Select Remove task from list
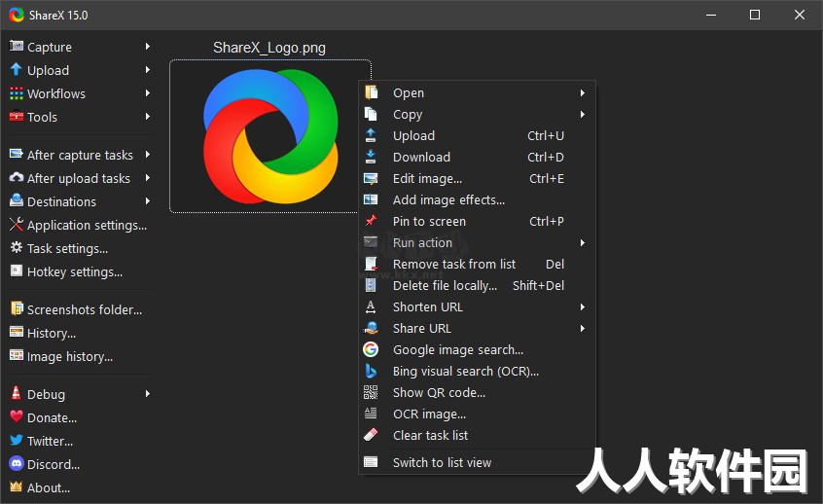 tap(477, 264)
